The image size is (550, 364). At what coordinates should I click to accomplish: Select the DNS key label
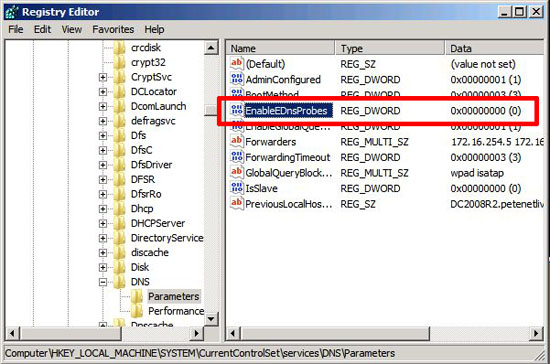pos(140,282)
